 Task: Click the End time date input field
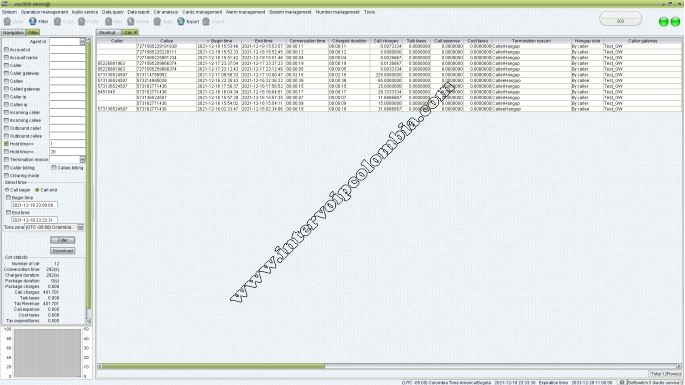pyautogui.click(x=35, y=220)
